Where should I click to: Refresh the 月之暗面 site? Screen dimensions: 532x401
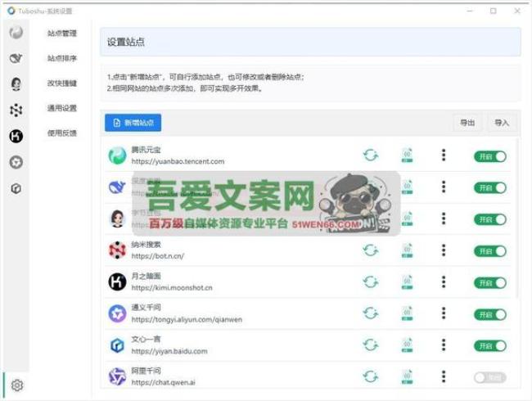(371, 282)
